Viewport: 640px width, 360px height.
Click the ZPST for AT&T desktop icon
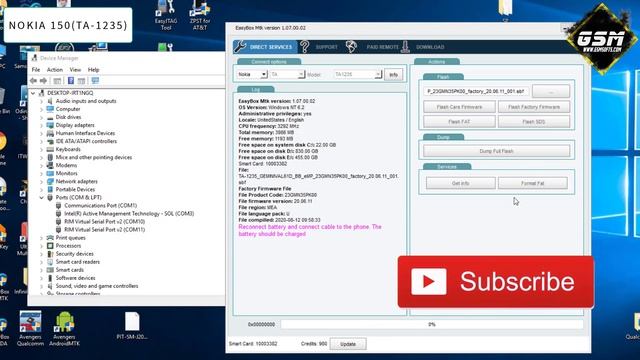pyautogui.click(x=200, y=16)
